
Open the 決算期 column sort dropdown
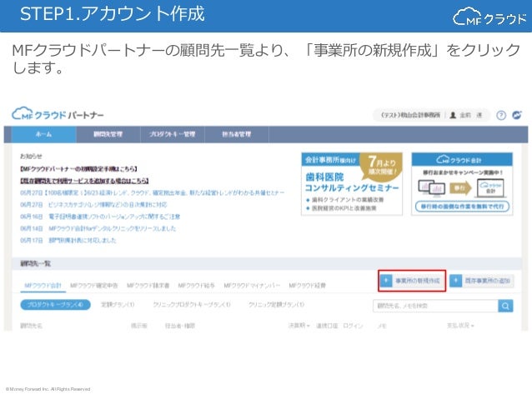coord(299,326)
